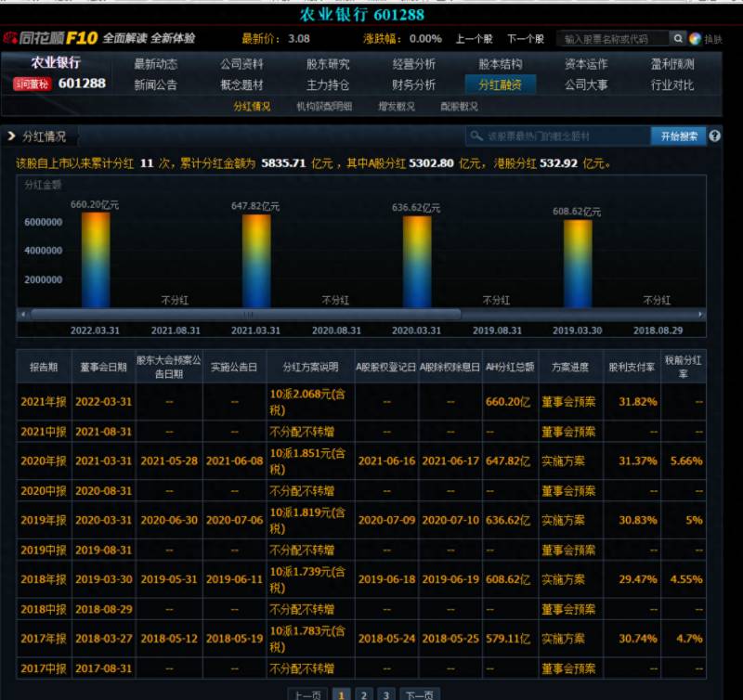Select the 机构获配明细 sub-tab
This screenshot has width=743, height=700.
324,107
